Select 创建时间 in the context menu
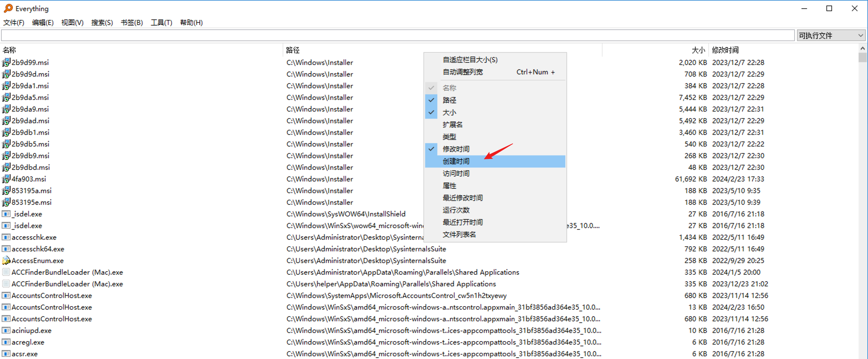 coord(456,161)
